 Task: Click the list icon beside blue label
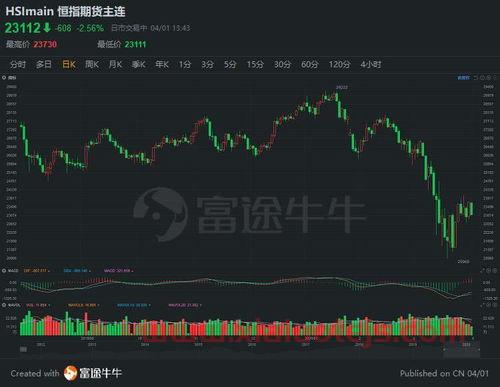(x=476, y=78)
